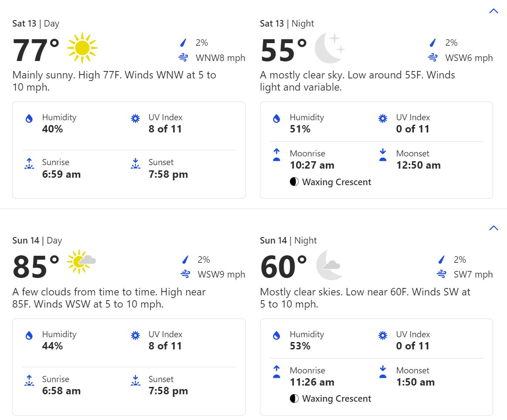
Task: Click the 77° temperature for Sat 13 Day
Action: [36, 51]
